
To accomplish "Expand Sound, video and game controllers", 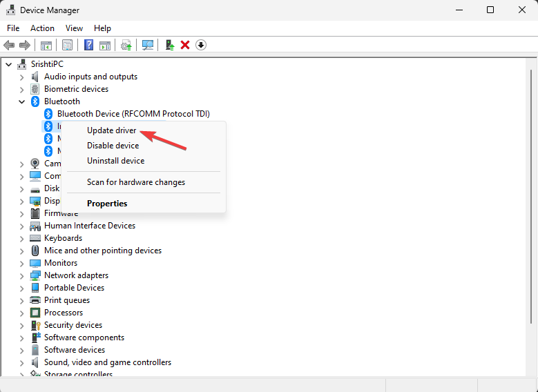I will click(22, 363).
